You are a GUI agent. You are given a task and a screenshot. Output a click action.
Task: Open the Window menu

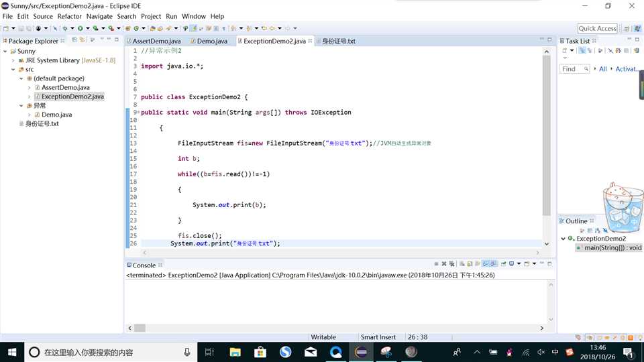[x=193, y=16]
